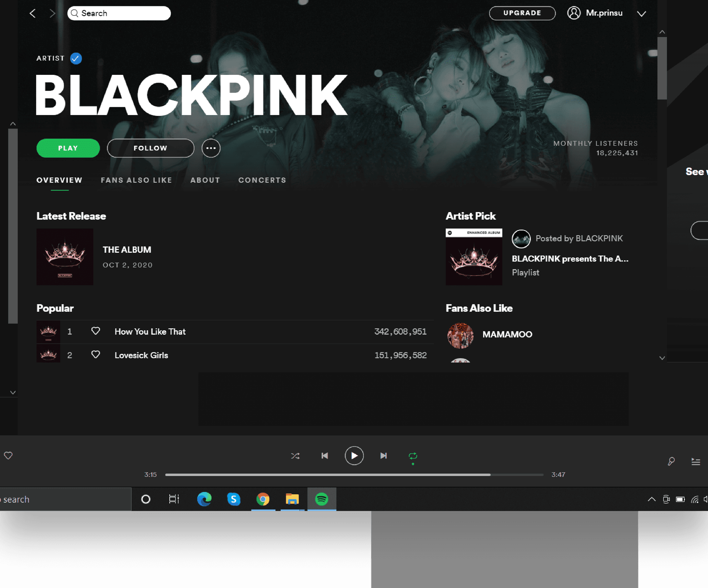
Task: Select How You Like That track title
Action: tap(150, 332)
